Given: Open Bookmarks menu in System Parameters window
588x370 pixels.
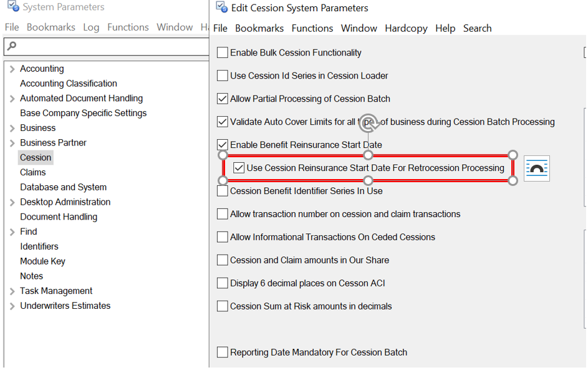Looking at the screenshot, I should 51,27.
